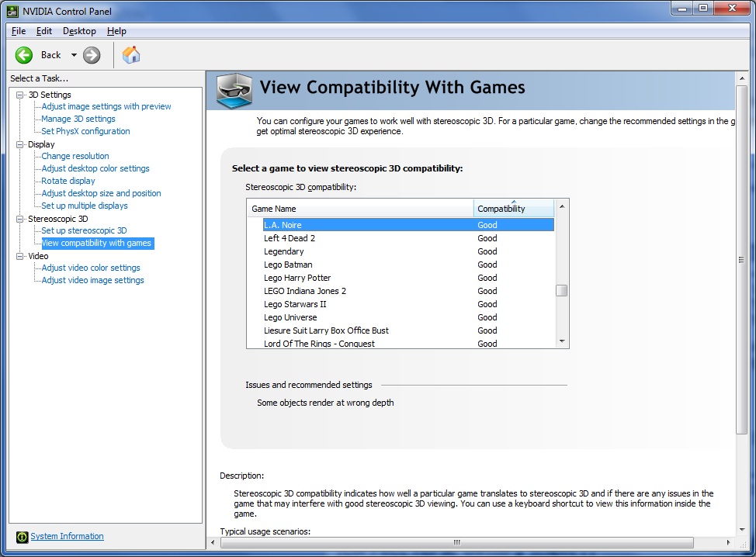Select LEGO Indiana Jones 2 row

point(408,291)
